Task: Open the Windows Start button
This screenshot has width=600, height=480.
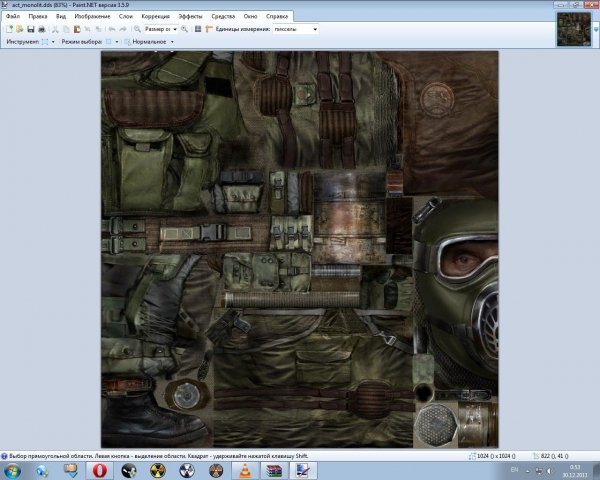Action: [x=12, y=471]
